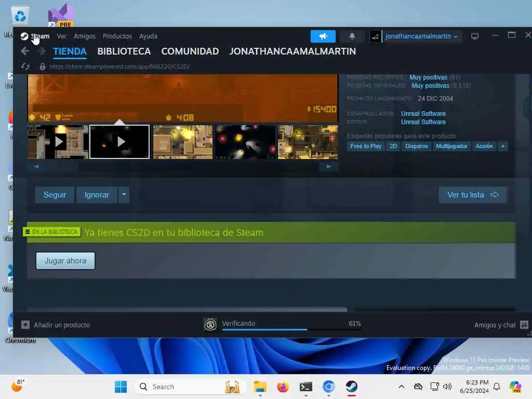
Task: Select the fourth dark explosion thumbnail
Action: (245, 142)
